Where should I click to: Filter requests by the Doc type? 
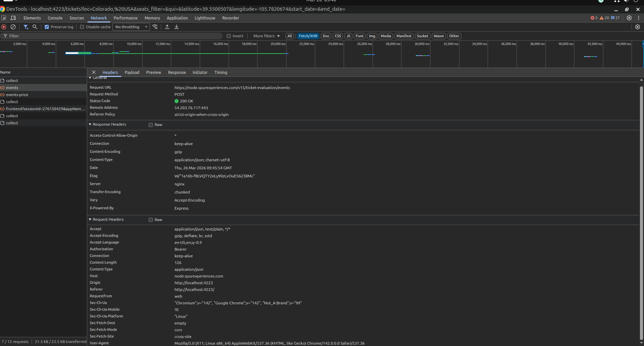click(x=326, y=36)
